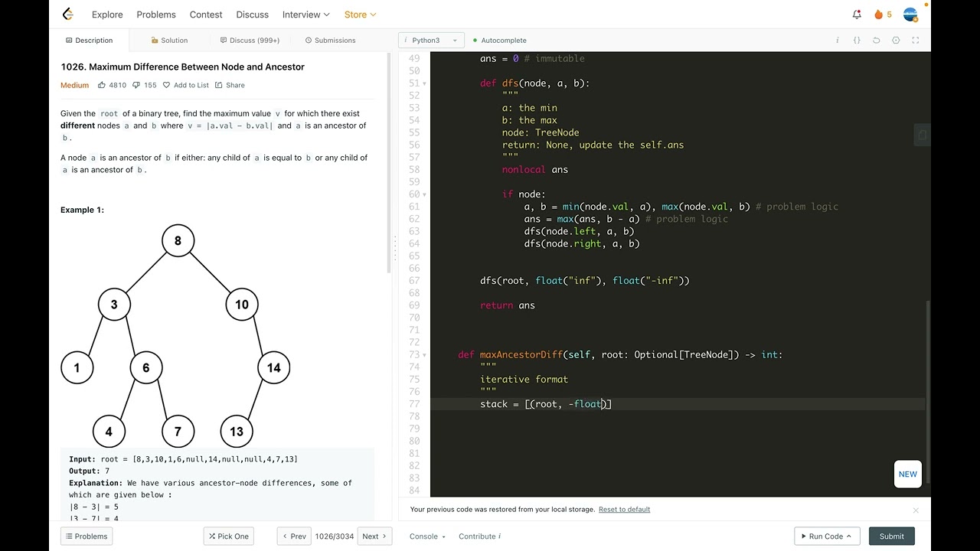Collapse code fold at line 73
980x551 pixels.
[425, 355]
